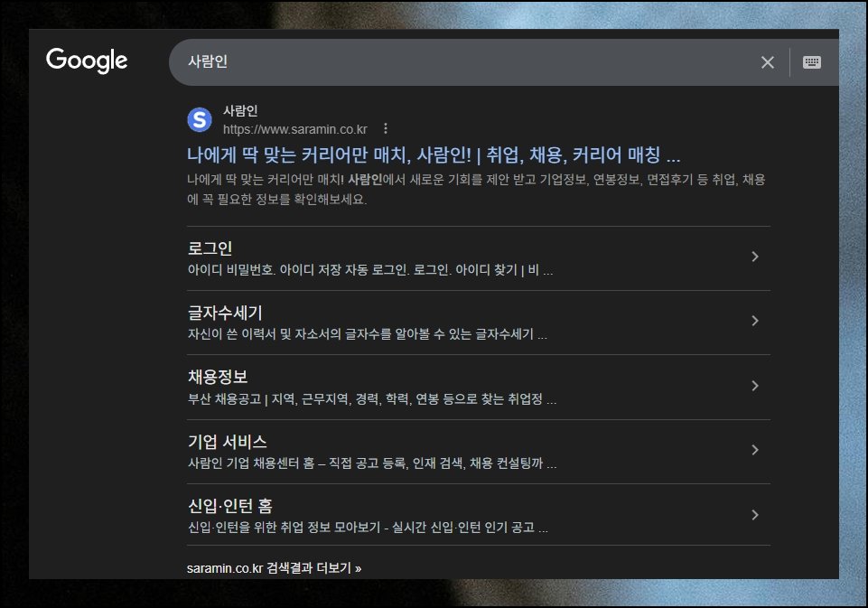Open the on-screen keyboard input tool

[811, 62]
